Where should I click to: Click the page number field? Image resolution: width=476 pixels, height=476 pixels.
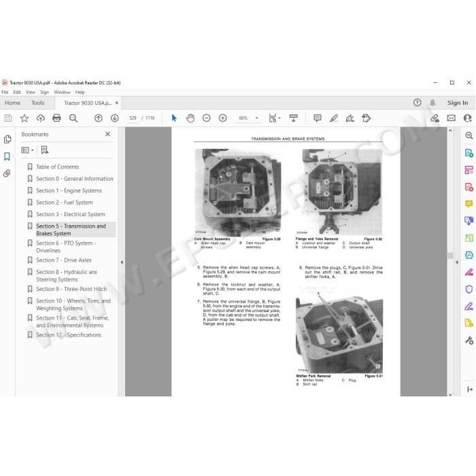coord(133,118)
